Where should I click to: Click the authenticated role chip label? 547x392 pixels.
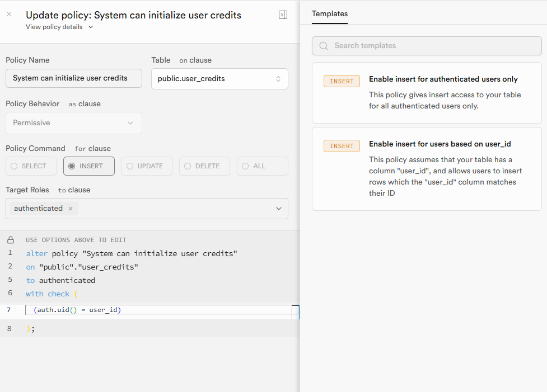39,209
